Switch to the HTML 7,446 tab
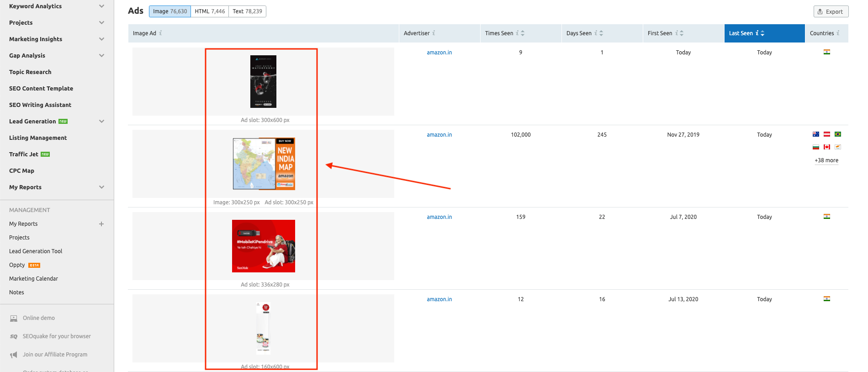Viewport: 868px width, 372px height. (210, 11)
